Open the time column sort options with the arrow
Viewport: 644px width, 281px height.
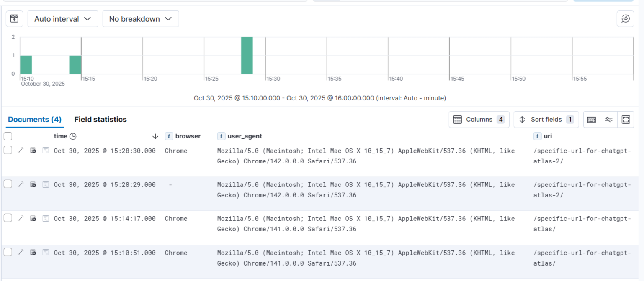155,136
